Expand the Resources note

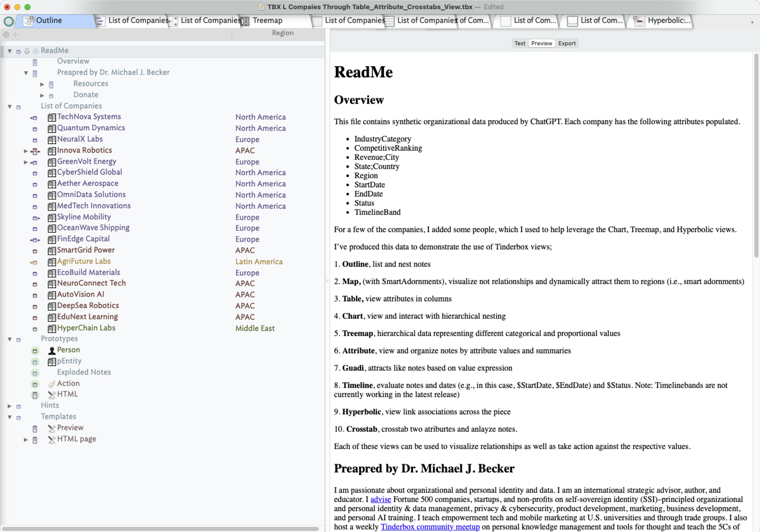tap(42, 84)
